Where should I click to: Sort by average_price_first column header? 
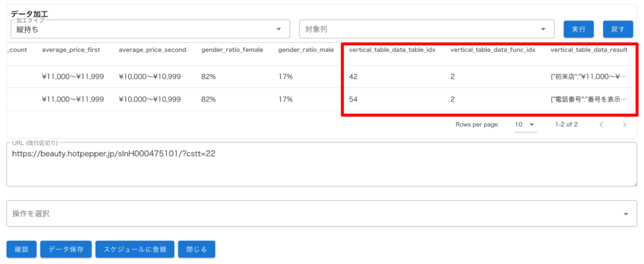click(x=72, y=50)
